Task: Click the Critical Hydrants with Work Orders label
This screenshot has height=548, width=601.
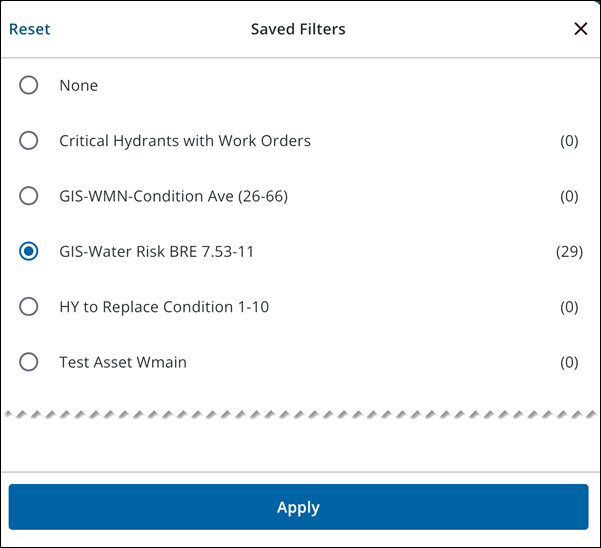Action: (185, 141)
